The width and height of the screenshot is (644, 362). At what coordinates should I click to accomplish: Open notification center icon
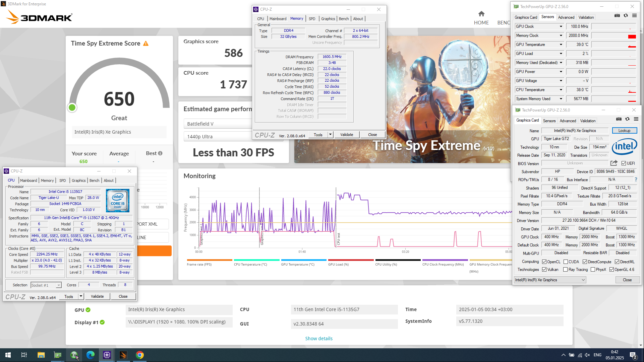tap(633, 355)
